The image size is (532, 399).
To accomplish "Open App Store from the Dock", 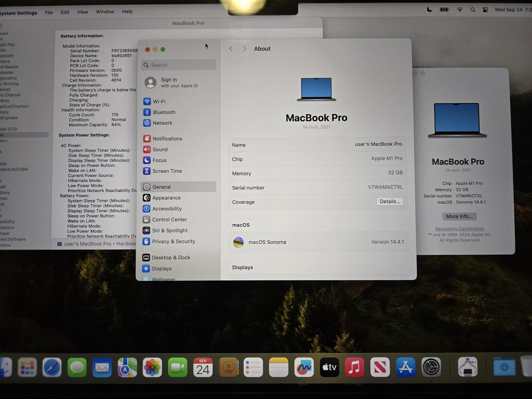I will pyautogui.click(x=405, y=368).
